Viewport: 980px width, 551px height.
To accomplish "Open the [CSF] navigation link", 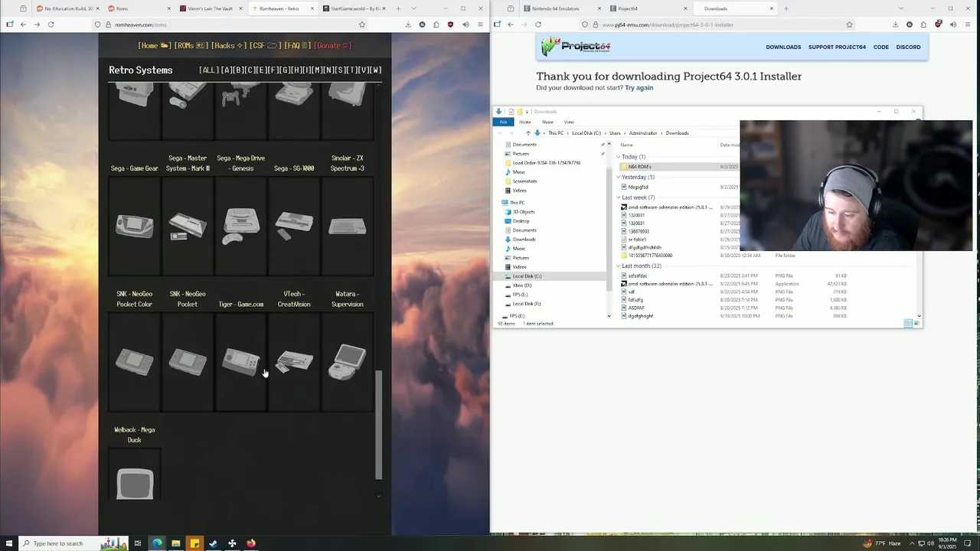I will 266,46.
